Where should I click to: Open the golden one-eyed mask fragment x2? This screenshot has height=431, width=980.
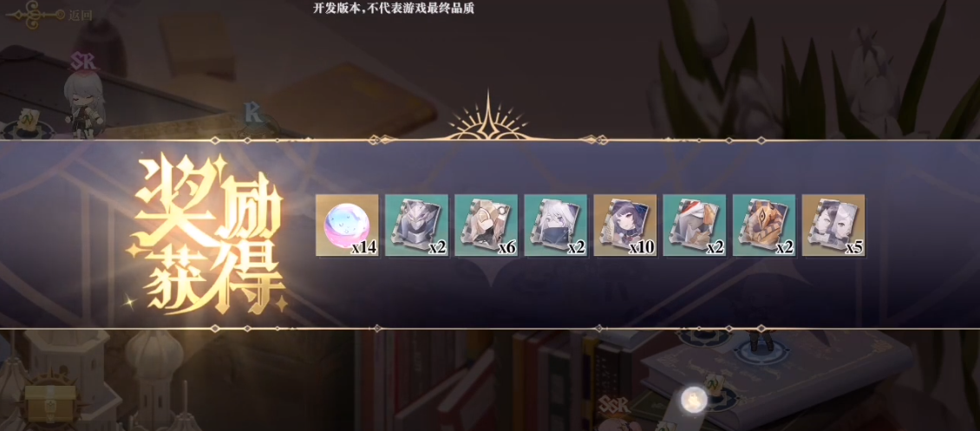click(764, 225)
